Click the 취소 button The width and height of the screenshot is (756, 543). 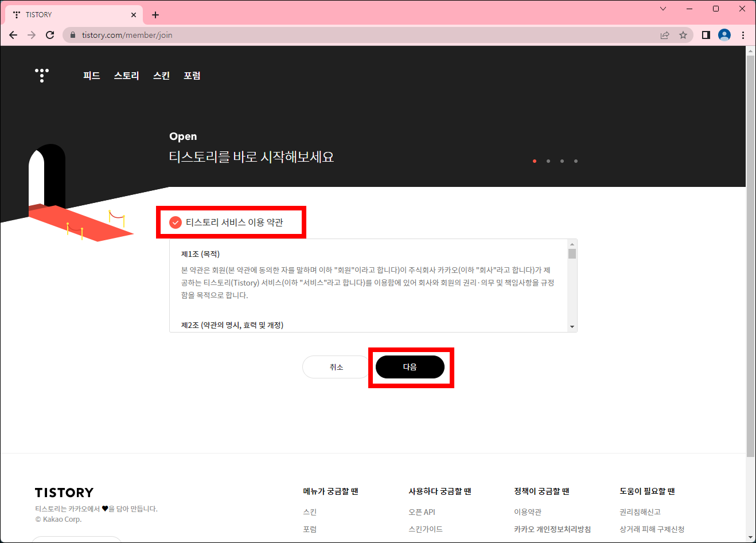pos(336,367)
